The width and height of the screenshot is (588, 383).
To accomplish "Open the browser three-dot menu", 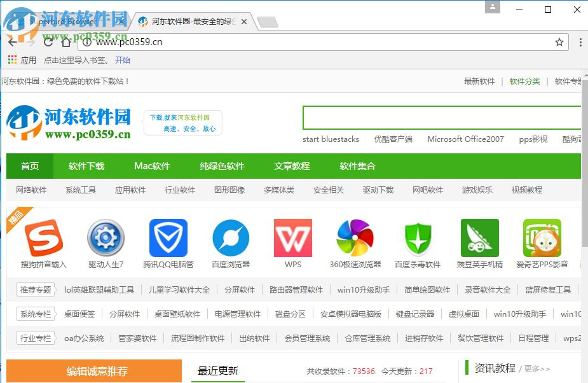I will point(580,42).
